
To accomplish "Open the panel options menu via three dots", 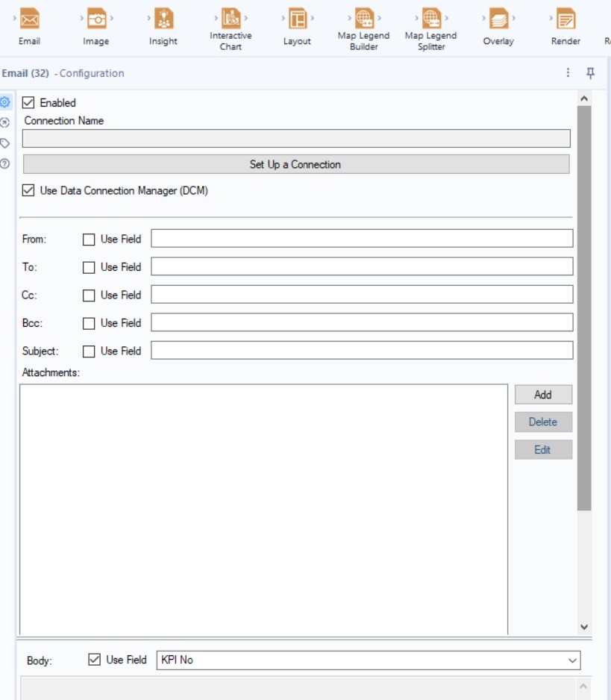I will pos(569,72).
